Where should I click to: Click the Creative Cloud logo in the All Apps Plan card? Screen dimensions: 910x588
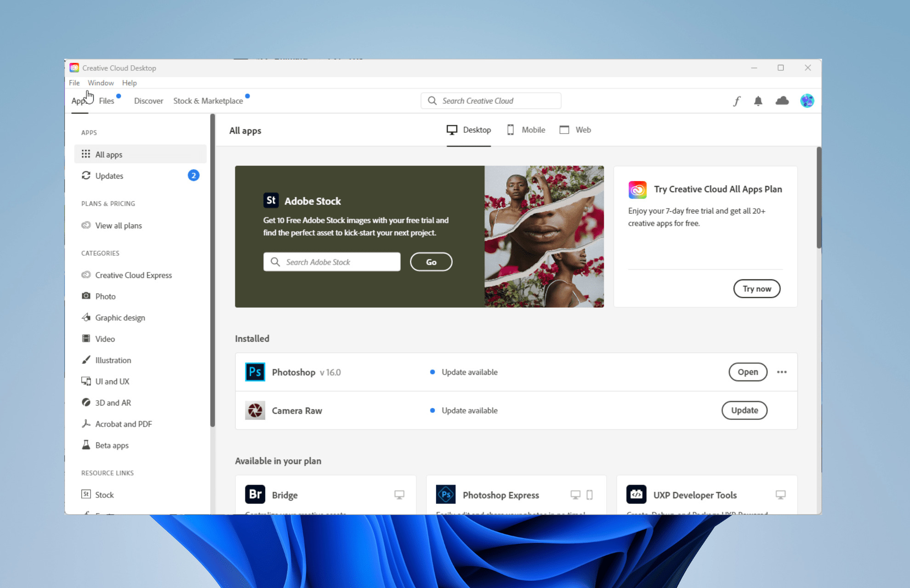pos(637,190)
